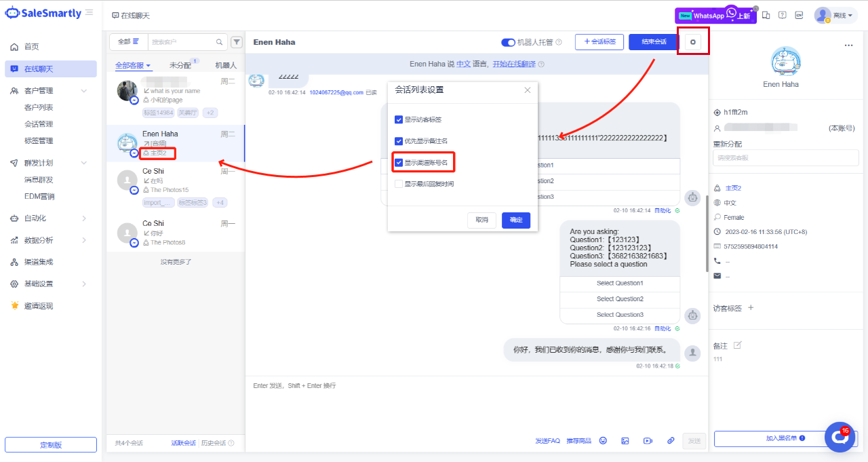Click the send image icon
868x462 pixels.
point(625,441)
